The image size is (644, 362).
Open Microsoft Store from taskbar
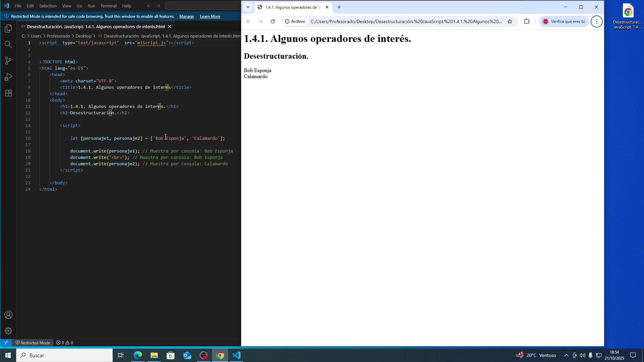click(x=170, y=355)
